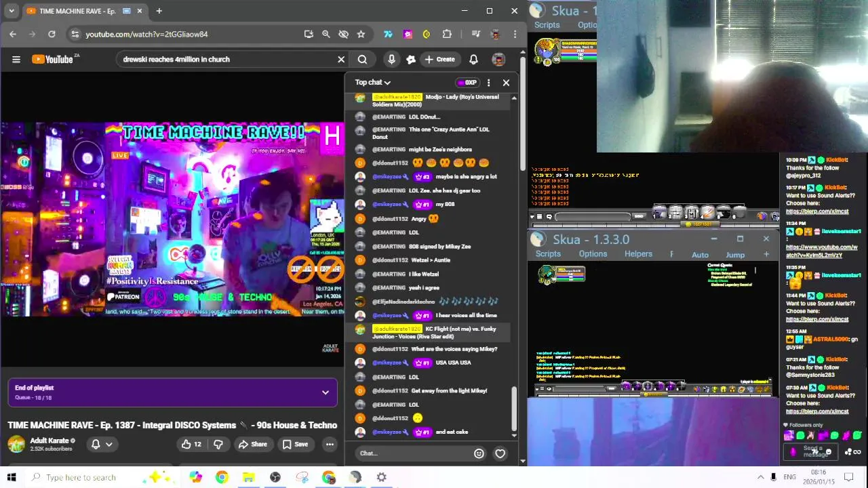Open Chrome zoom magnifier in address bar
868x488 pixels.
click(x=326, y=34)
